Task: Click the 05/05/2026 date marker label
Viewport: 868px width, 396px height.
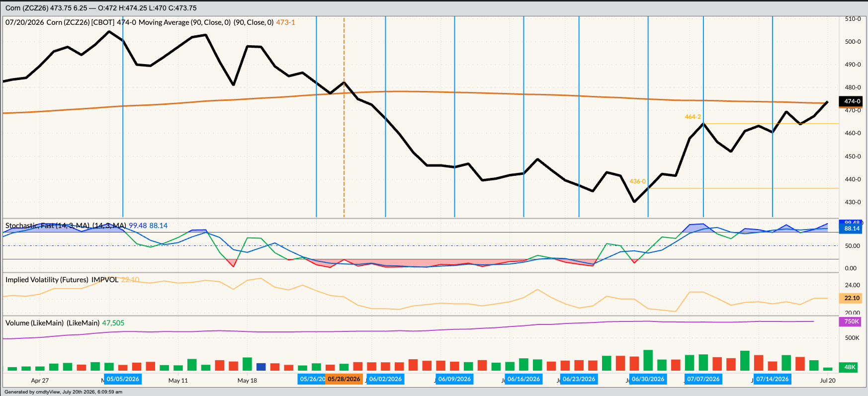Action: (123, 379)
